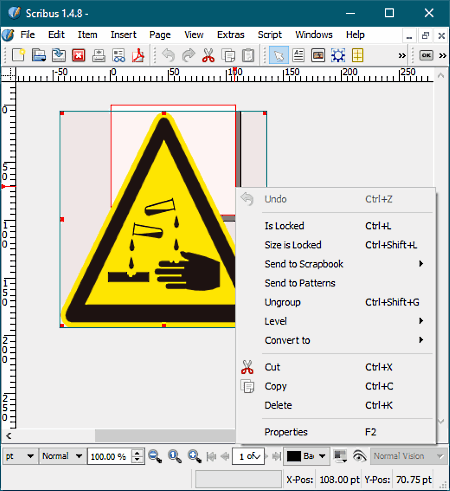
Task: Open the Extras menu
Action: click(x=231, y=35)
